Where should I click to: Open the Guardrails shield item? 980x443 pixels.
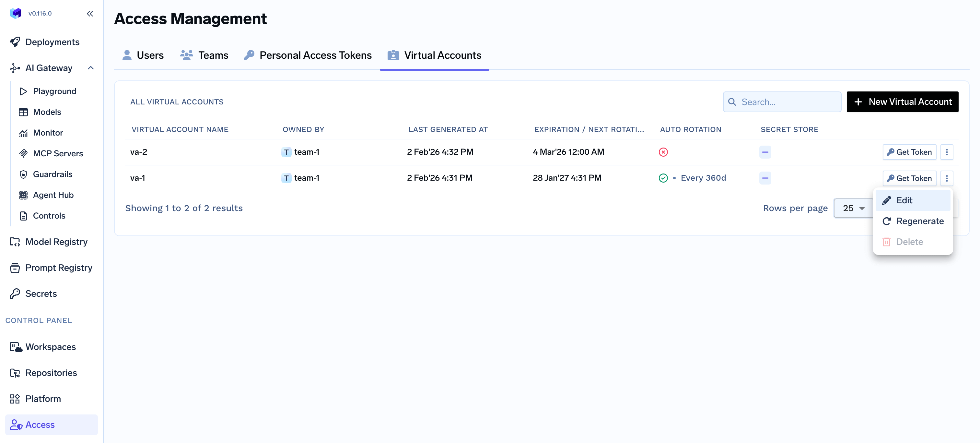click(x=52, y=174)
